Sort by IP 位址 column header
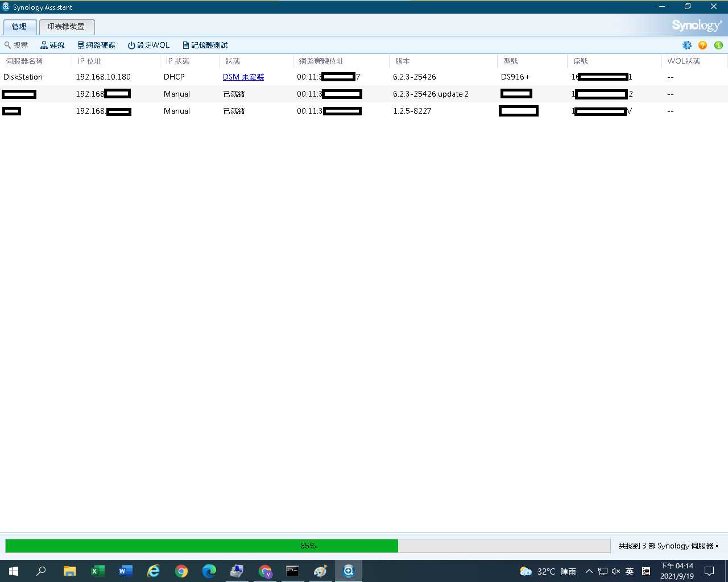The height and width of the screenshot is (582, 728). pos(116,61)
